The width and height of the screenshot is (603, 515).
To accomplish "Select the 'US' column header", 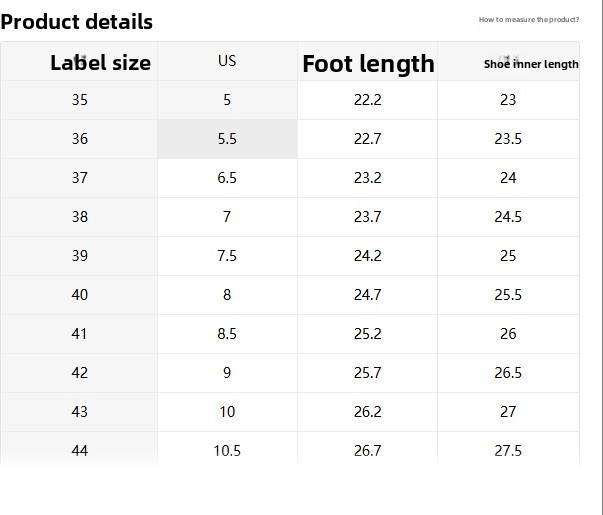I will [227, 61].
